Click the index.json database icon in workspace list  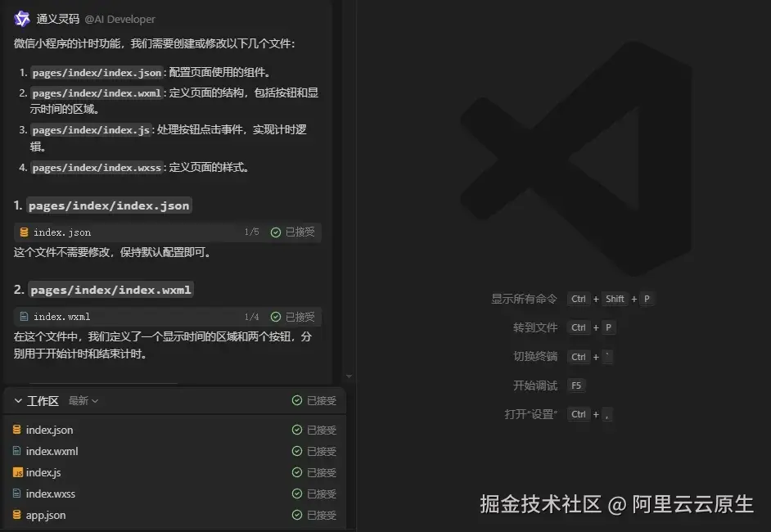coord(18,430)
